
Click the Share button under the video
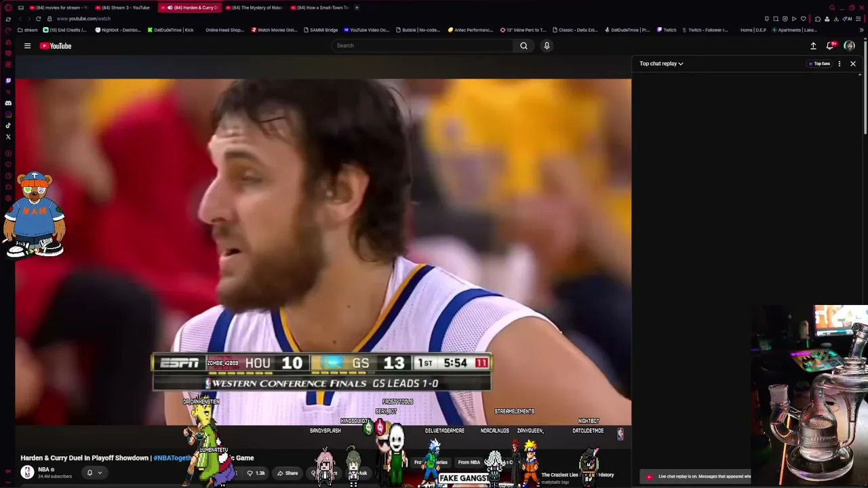[x=288, y=473]
